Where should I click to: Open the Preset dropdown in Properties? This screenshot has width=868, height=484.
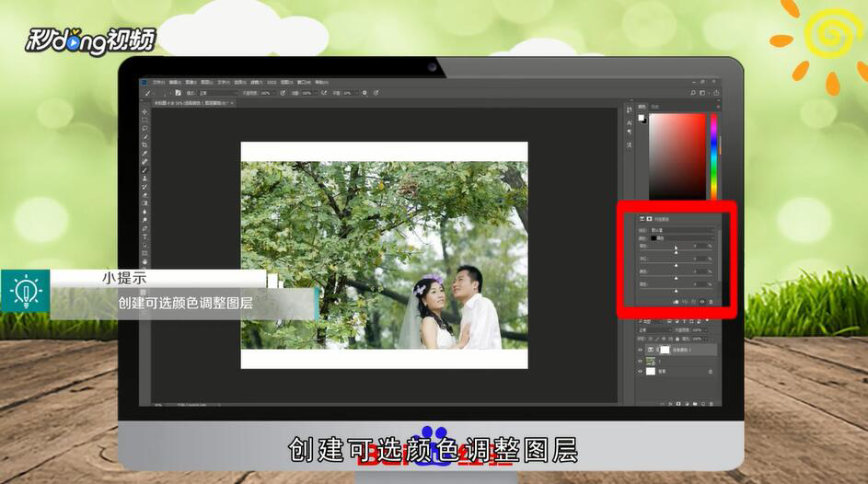pyautogui.click(x=682, y=230)
